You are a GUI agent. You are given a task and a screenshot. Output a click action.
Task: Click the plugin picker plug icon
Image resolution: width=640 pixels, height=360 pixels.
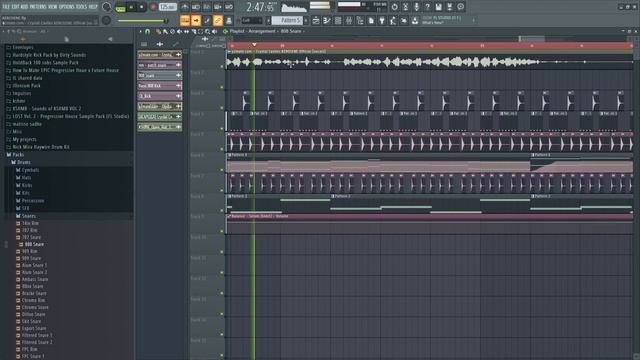382,20
